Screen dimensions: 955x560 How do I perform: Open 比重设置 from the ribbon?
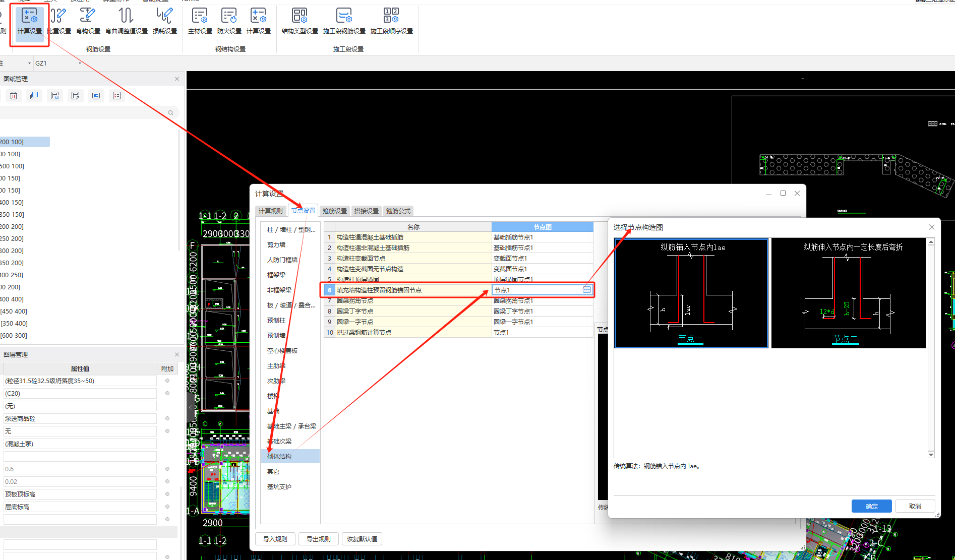coord(59,21)
